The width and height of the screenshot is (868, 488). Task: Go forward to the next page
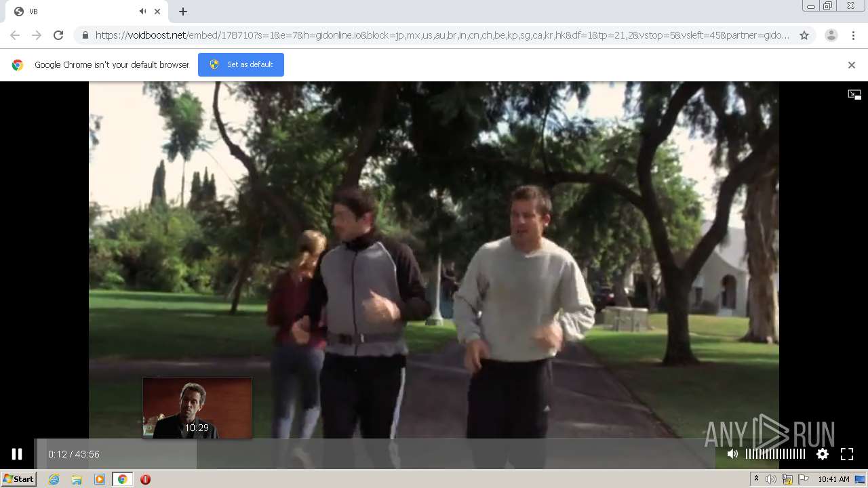point(37,35)
